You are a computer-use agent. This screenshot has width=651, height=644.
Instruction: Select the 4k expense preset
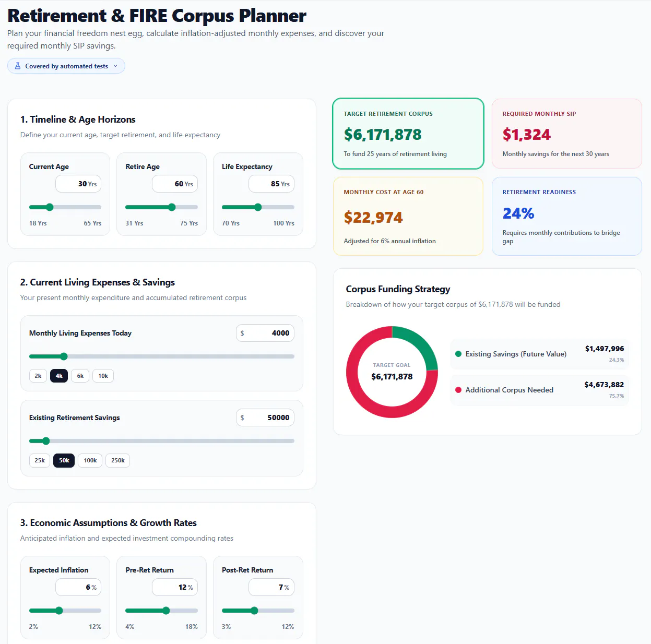point(59,376)
